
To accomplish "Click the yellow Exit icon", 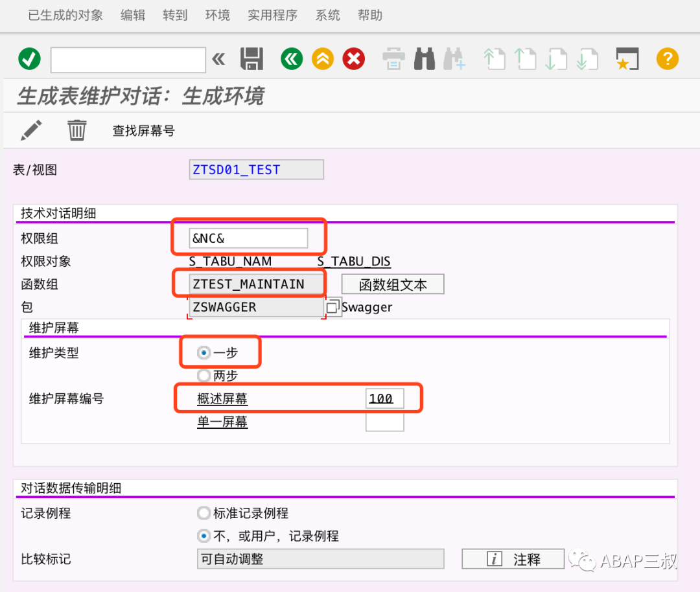I will tap(323, 59).
